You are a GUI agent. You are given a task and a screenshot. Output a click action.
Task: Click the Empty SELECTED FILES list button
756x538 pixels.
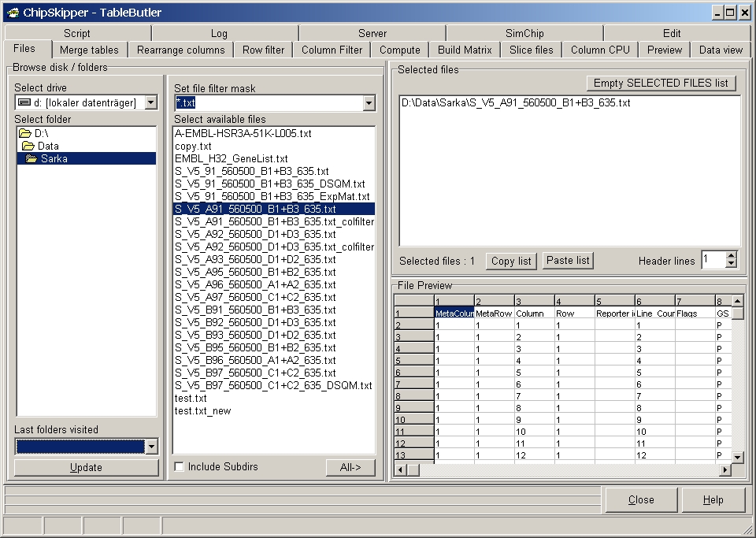click(x=661, y=83)
